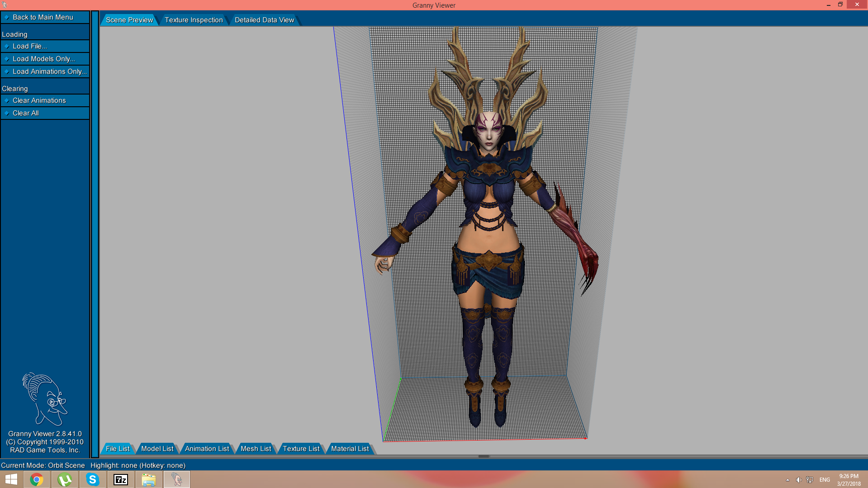Click 'RAD Game Tools, Inc.' text

click(45, 450)
